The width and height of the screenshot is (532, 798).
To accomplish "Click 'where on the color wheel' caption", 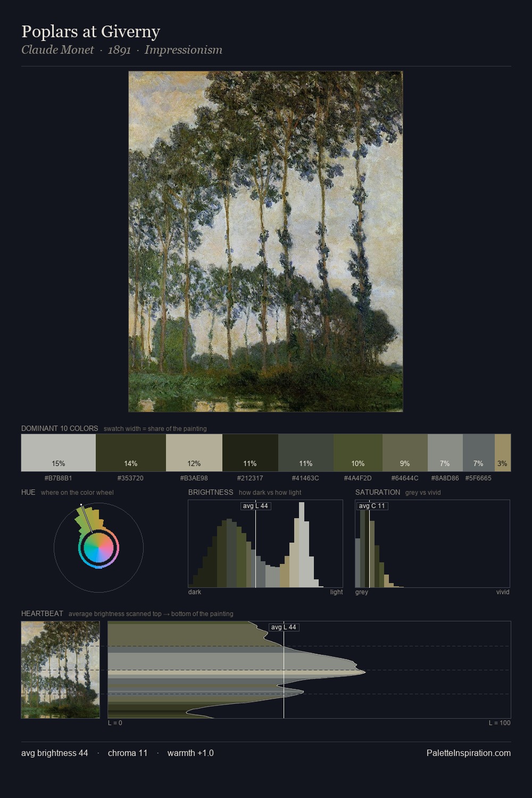I will tap(77, 493).
